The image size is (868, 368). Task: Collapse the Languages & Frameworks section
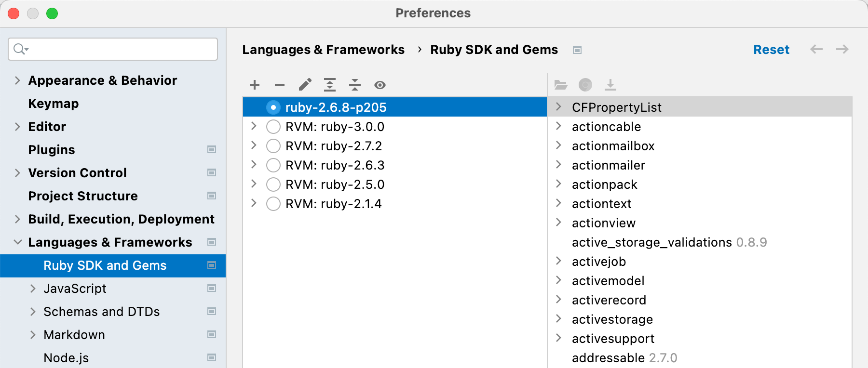[18, 242]
